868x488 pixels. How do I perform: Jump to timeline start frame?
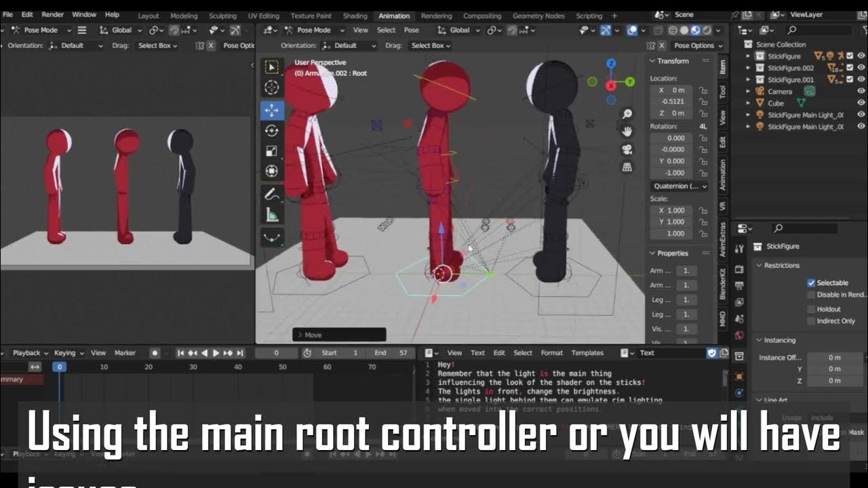[180, 353]
